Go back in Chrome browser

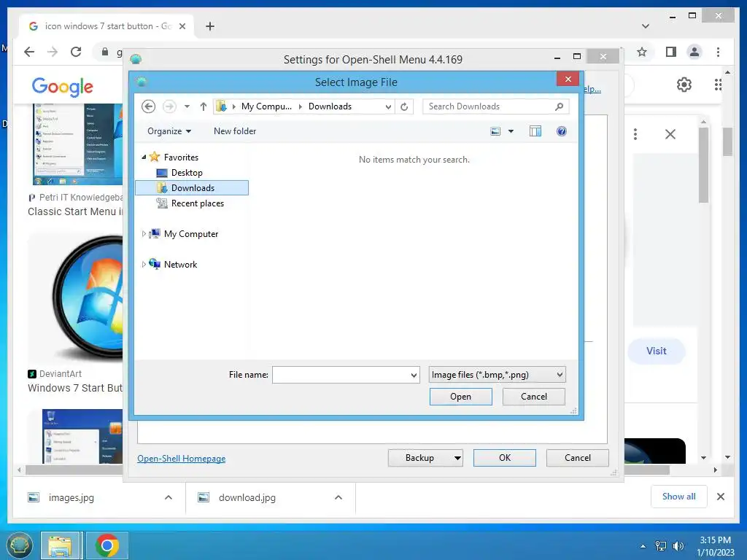coord(29,52)
